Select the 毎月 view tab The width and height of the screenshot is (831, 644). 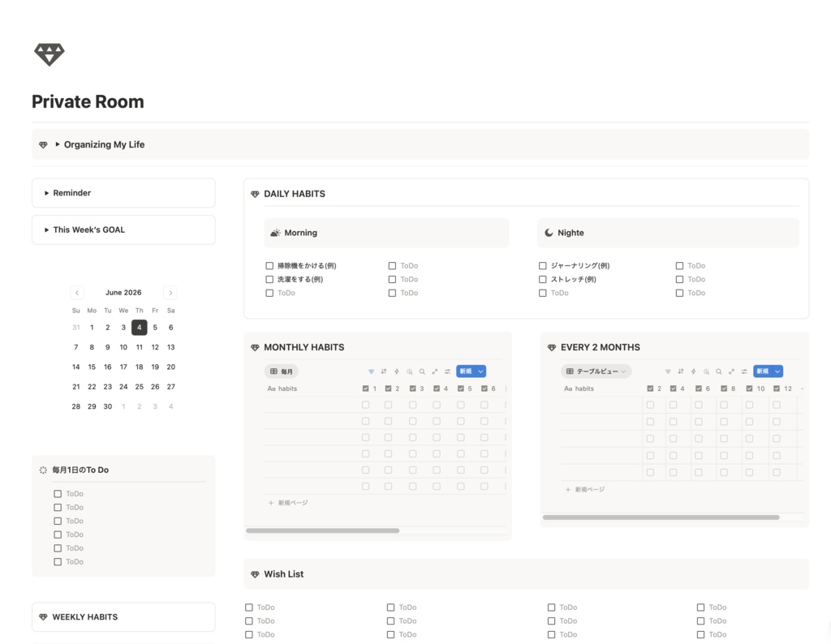[x=282, y=371]
